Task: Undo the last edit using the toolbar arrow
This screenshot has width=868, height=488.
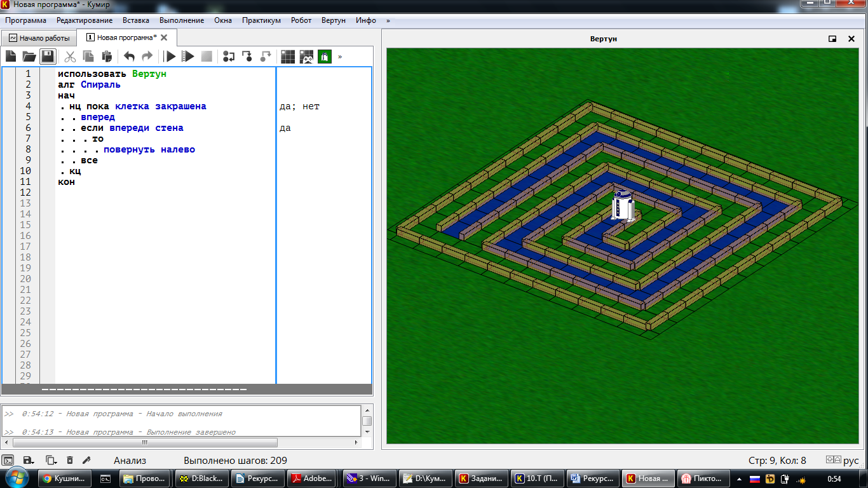Action: point(129,57)
